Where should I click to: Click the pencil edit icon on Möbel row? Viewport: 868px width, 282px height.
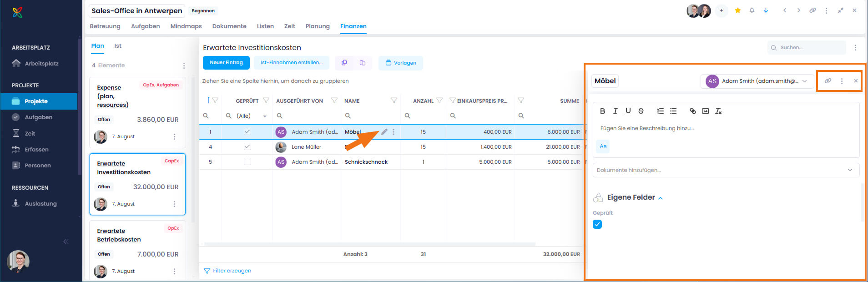[x=384, y=132]
